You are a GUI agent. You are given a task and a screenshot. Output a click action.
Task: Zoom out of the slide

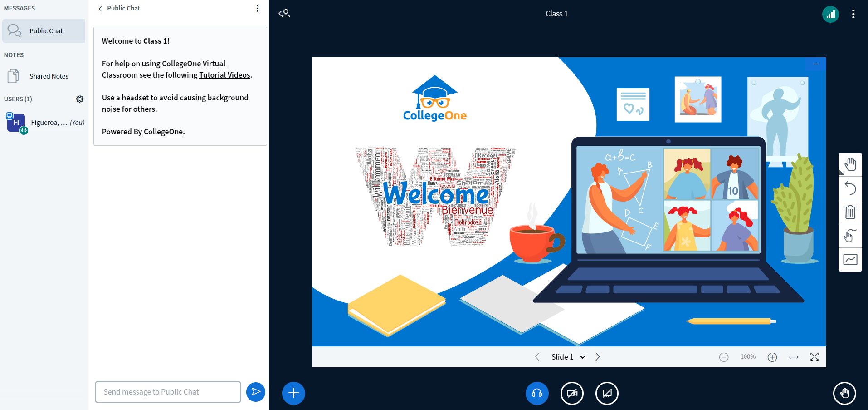[x=724, y=357]
